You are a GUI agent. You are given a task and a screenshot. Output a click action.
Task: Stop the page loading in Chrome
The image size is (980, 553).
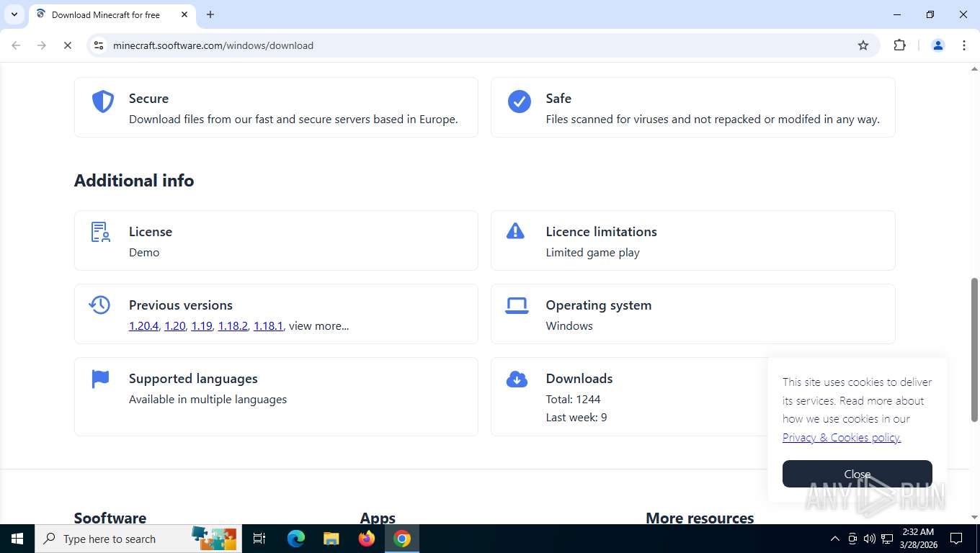(x=67, y=45)
